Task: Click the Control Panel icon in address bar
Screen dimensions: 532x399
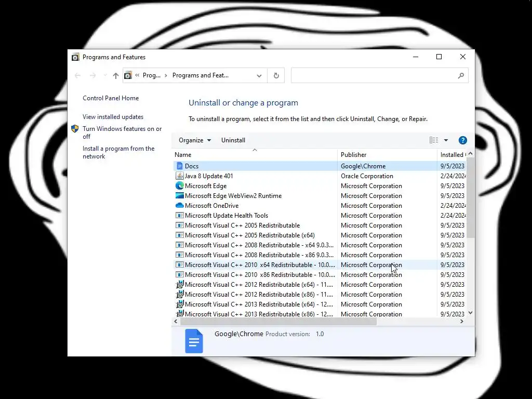Action: 128,75
